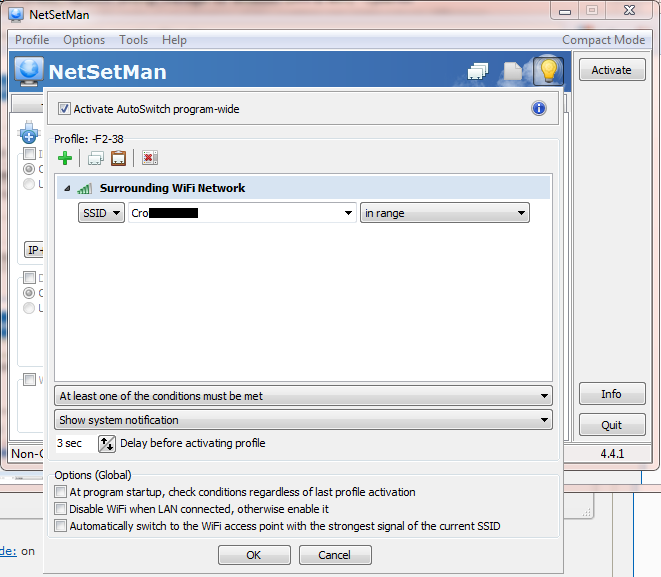The width and height of the screenshot is (661, 577).
Task: Open the SSID name combo box starting Cro
Action: tap(242, 213)
